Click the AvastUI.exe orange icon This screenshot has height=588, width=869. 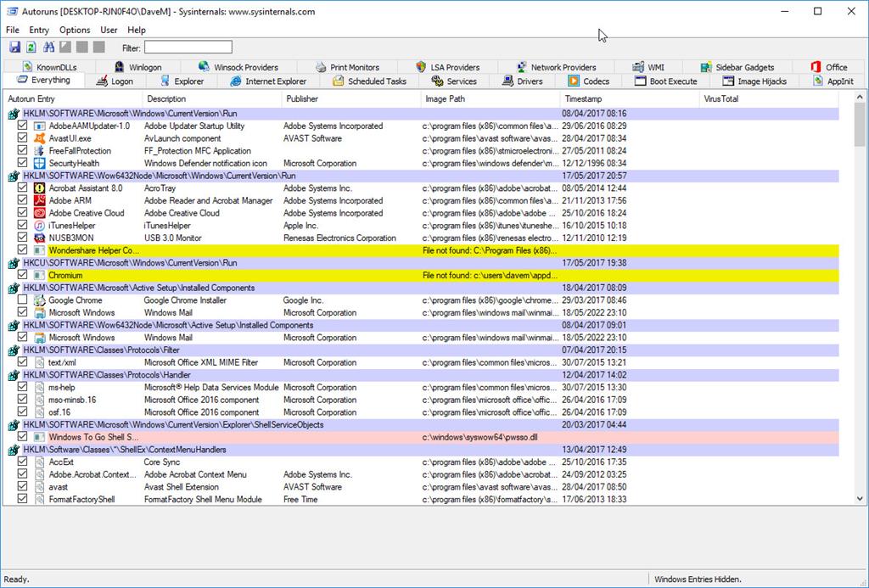39,138
